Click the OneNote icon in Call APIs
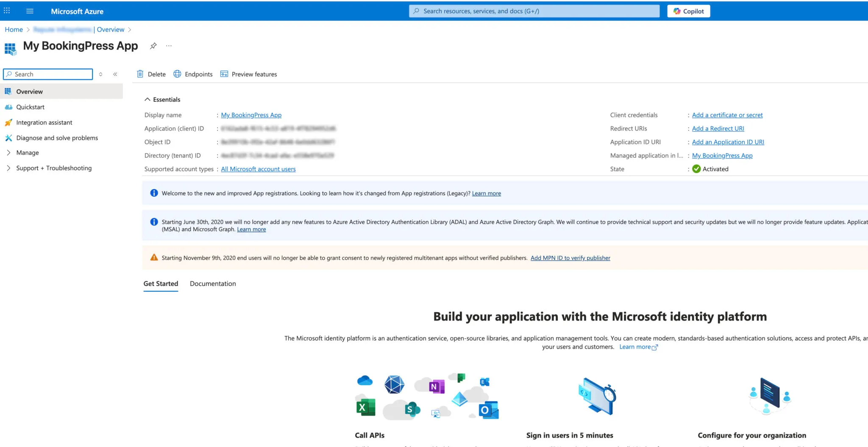Screen dimensions: 868x447 click(x=436, y=386)
